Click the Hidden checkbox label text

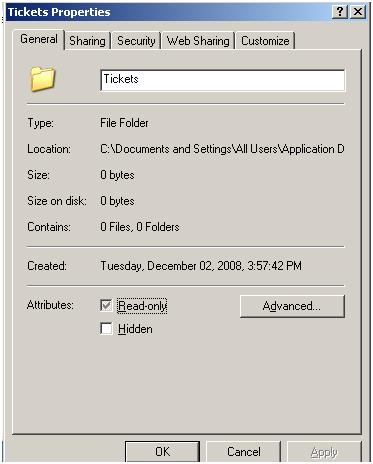(135, 329)
